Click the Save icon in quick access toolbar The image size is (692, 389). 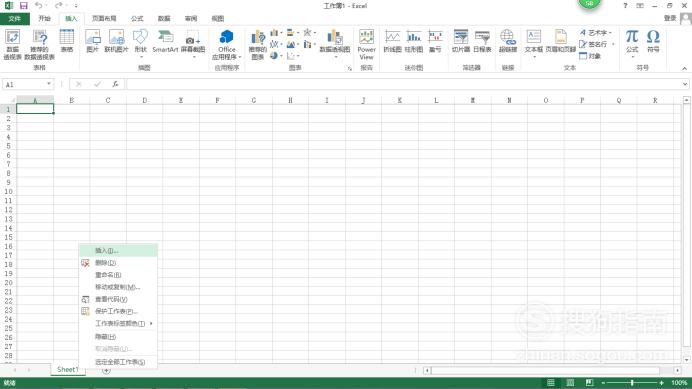pos(23,6)
